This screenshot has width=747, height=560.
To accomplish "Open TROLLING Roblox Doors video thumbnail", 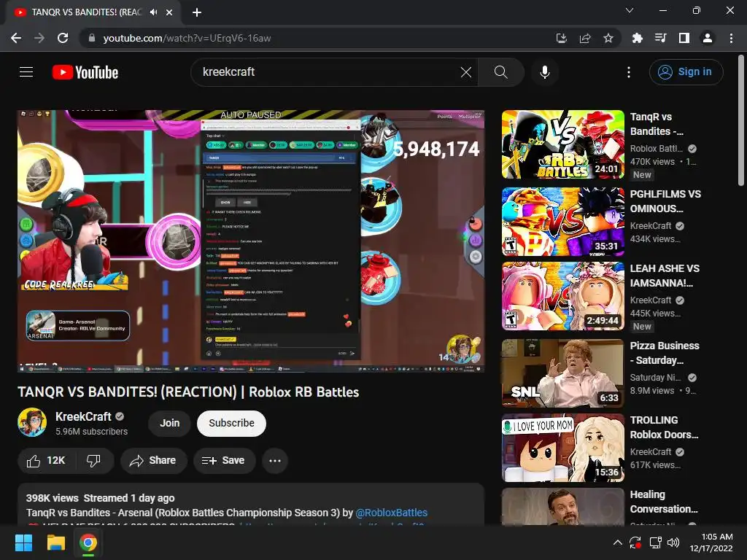I will 563,448.
